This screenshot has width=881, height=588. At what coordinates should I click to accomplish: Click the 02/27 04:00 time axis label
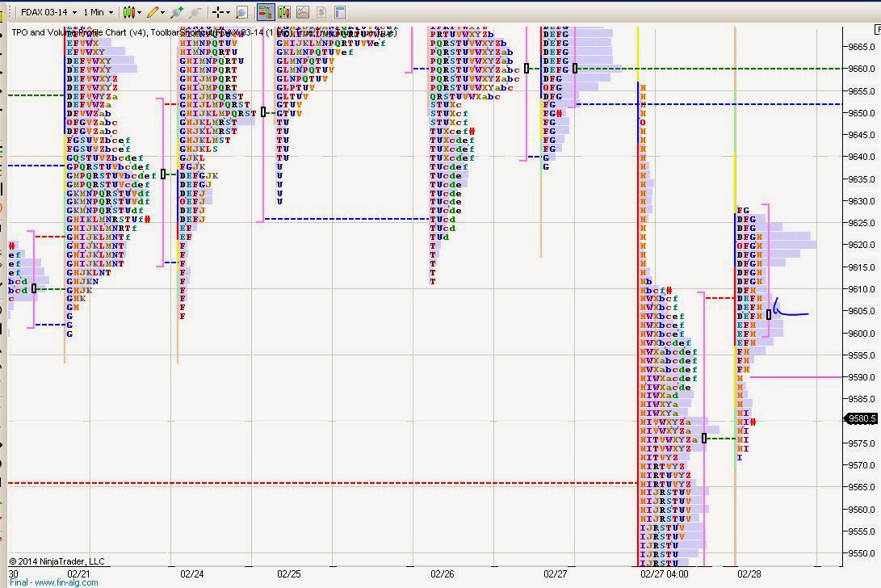pos(664,574)
